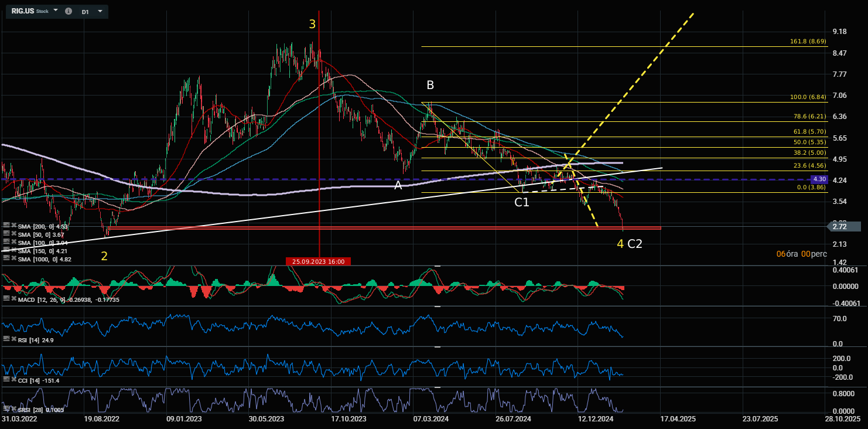Select the Fibonacci 0.0 (3.86) label
This screenshot has height=429, width=868.
[811, 187]
